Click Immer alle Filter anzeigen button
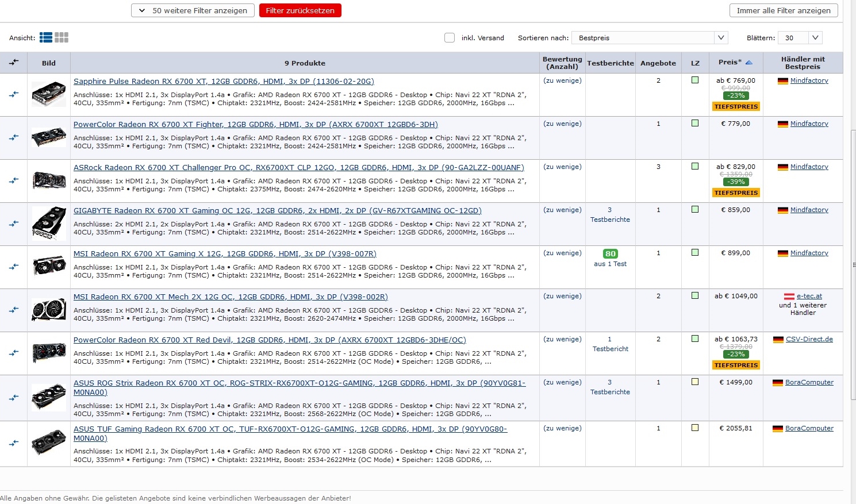This screenshot has height=504, width=856. pos(784,10)
